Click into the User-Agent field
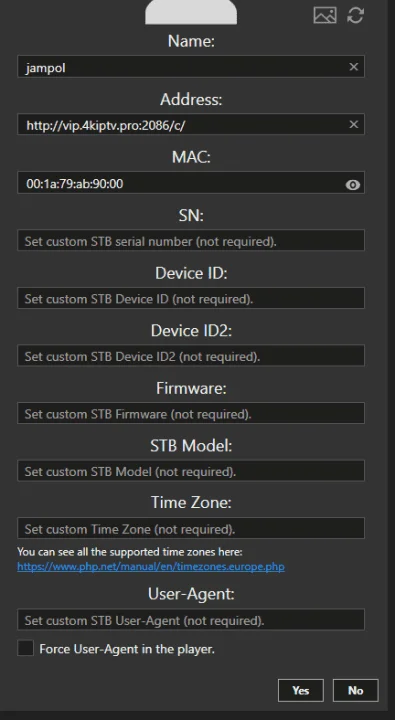This screenshot has width=395, height=720. pos(191,620)
